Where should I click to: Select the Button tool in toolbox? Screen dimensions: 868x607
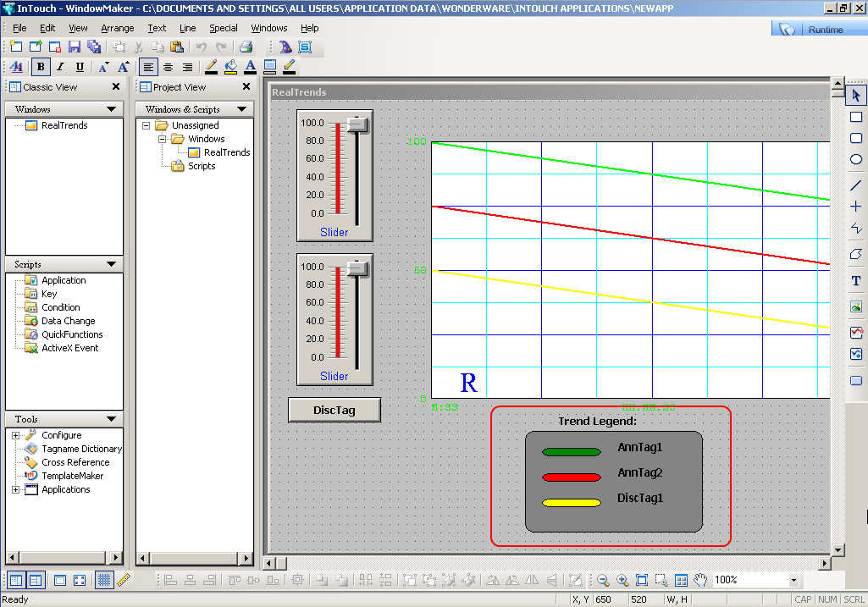856,380
